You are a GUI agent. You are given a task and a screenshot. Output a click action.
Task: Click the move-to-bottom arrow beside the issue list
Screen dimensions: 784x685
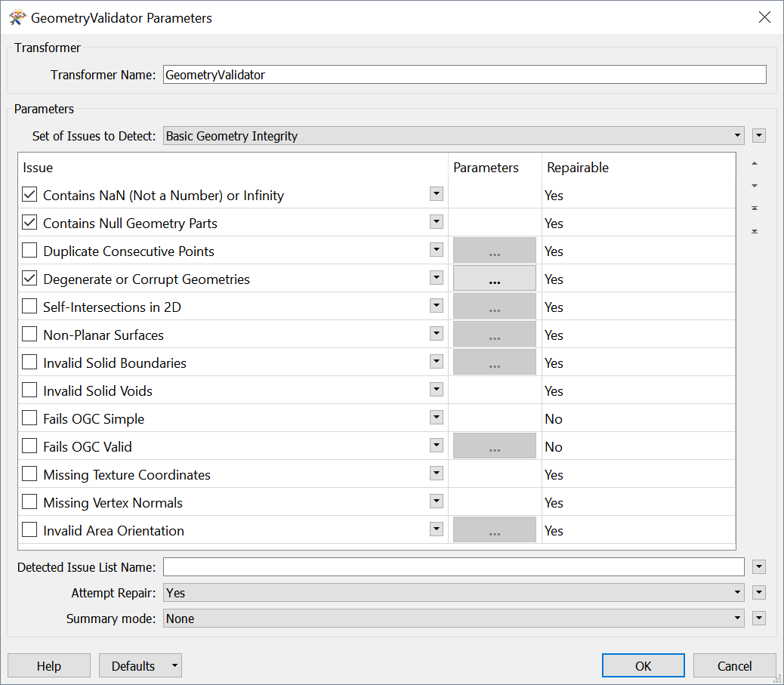754,231
